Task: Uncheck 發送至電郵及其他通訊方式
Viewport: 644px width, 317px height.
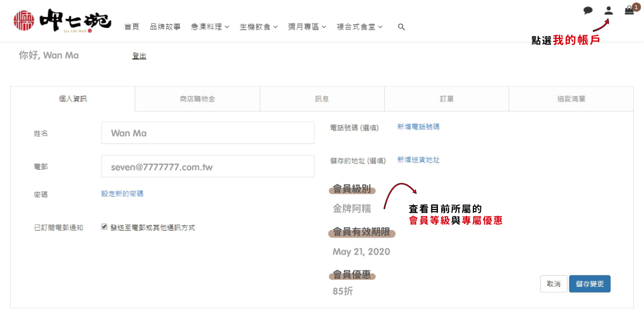Action: click(104, 227)
